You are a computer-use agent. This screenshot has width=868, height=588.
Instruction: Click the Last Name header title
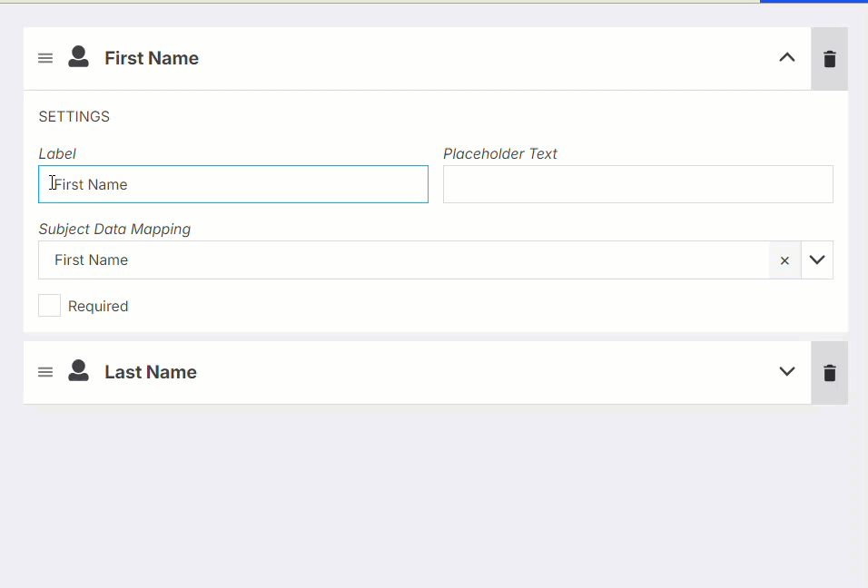click(151, 372)
